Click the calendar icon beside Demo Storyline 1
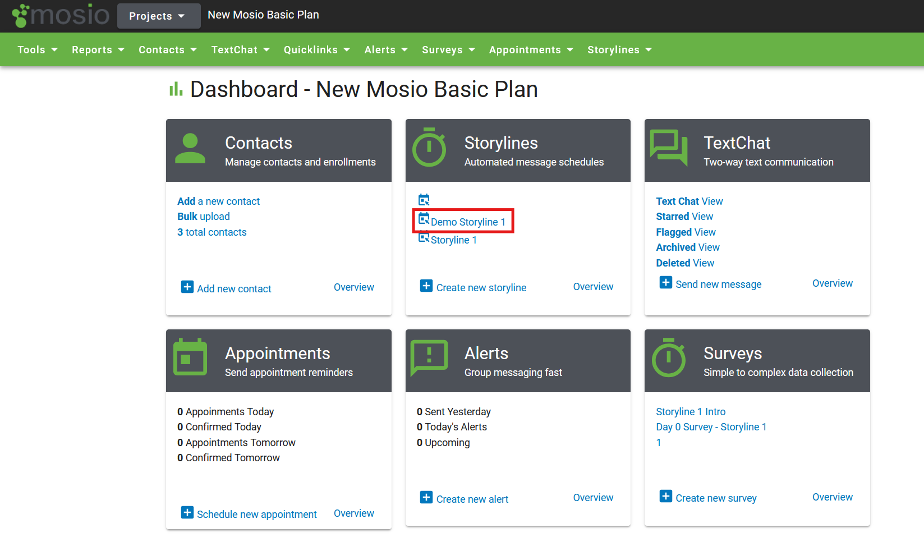 click(424, 218)
